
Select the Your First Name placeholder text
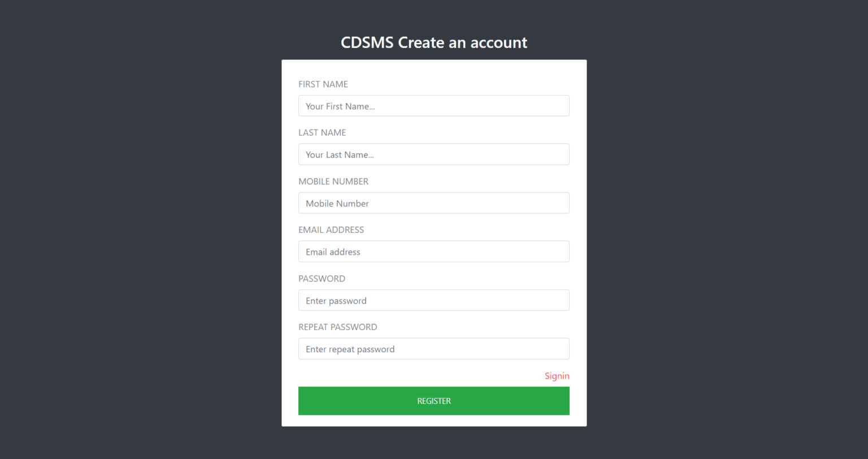tap(340, 106)
